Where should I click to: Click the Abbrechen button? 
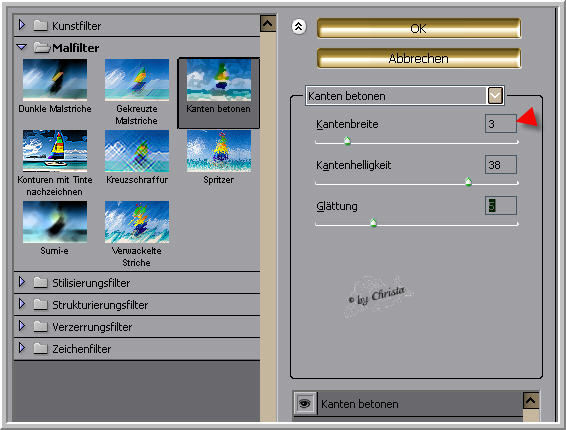pos(419,58)
